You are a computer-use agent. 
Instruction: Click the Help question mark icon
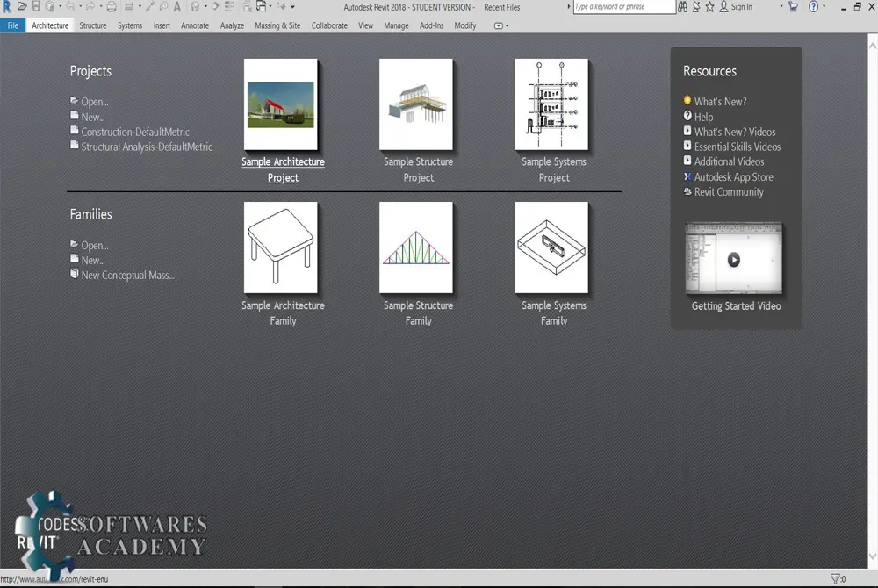coord(814,7)
